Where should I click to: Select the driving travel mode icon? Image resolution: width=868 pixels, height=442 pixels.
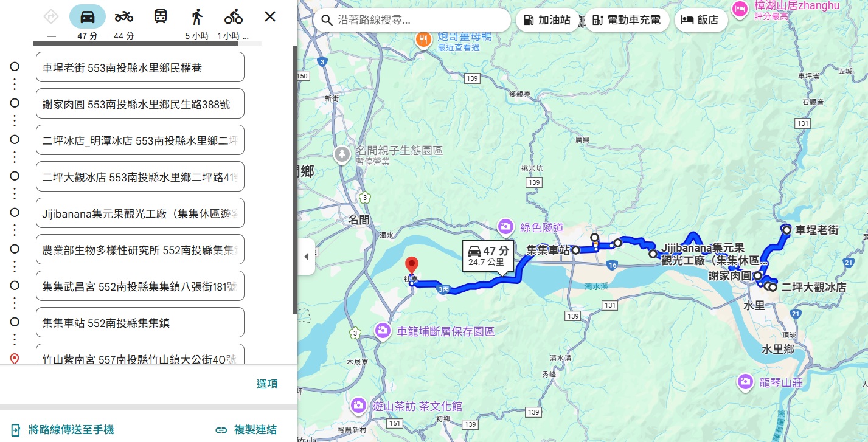(x=88, y=16)
